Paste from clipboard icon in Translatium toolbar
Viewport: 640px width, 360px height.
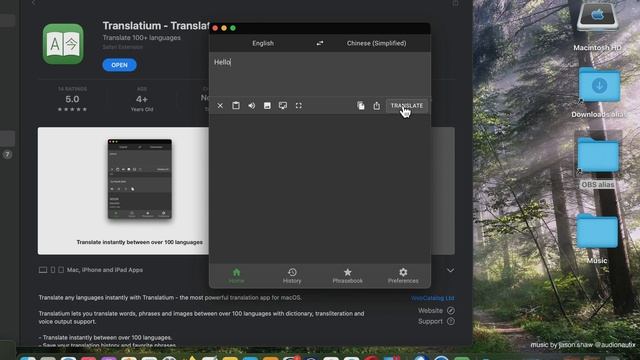tap(236, 106)
